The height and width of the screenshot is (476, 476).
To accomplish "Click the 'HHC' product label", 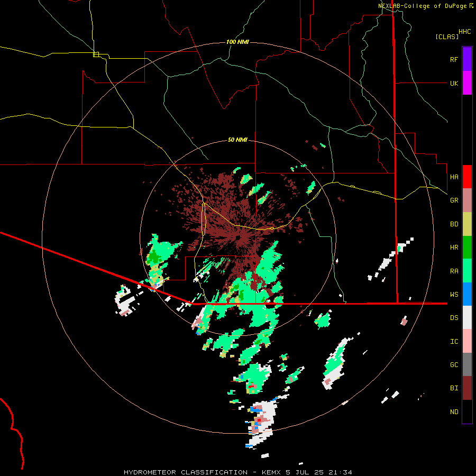I will tap(465, 32).
